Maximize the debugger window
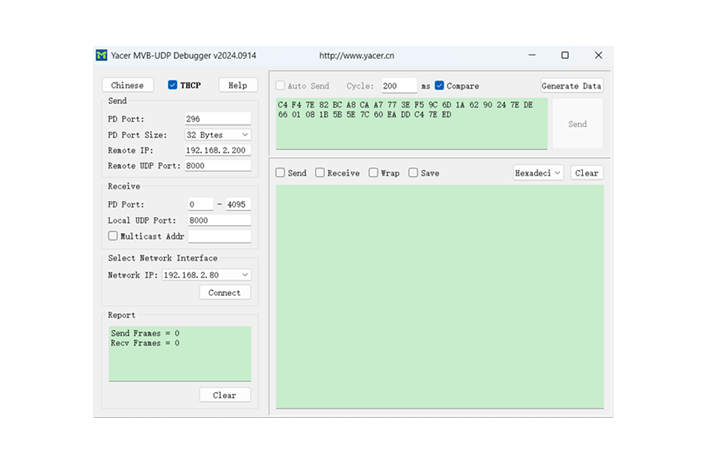 pos(565,55)
